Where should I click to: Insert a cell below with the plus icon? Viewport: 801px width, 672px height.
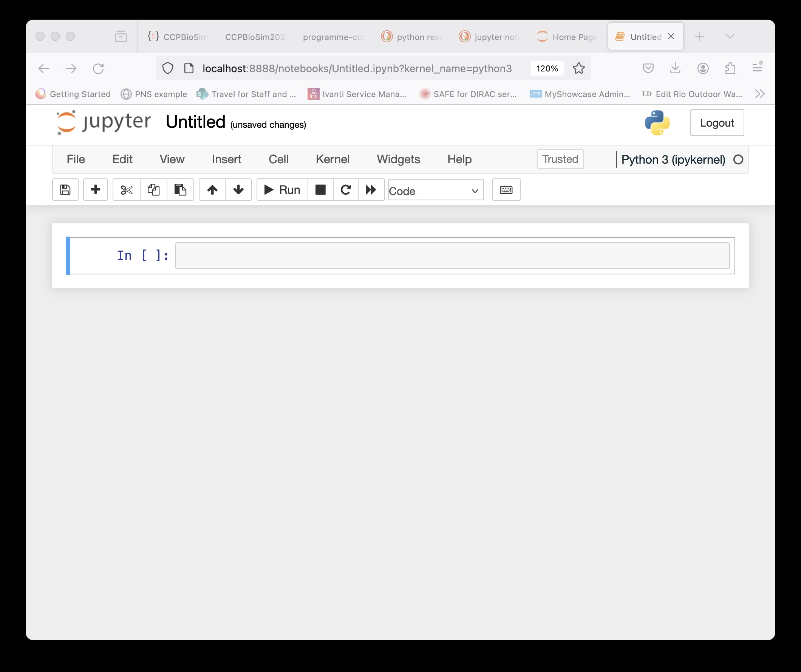(x=95, y=190)
